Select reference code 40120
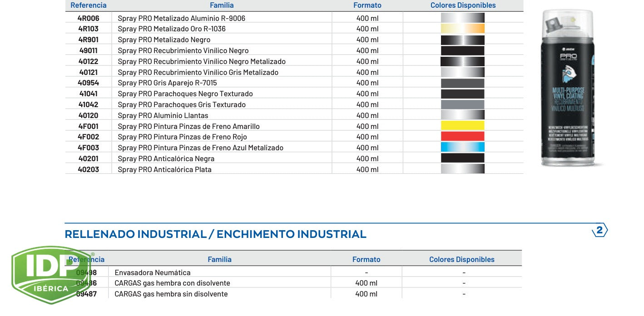Screen dimensions: 644x316 [x=89, y=115]
